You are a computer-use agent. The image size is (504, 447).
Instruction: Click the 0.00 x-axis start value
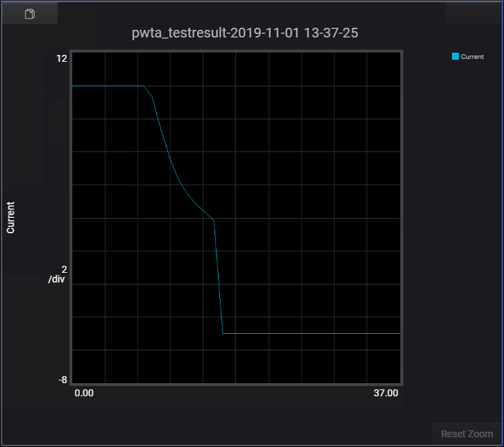(x=84, y=393)
